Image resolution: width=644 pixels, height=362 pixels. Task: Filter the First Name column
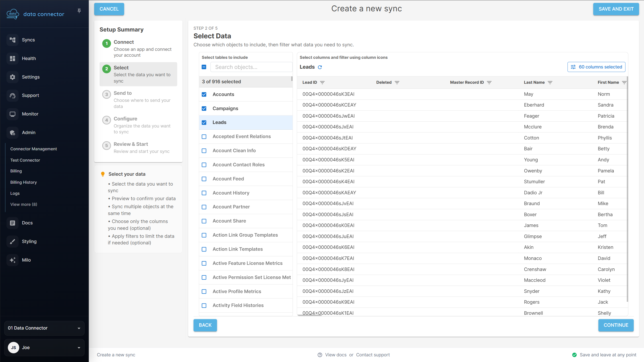(x=624, y=82)
